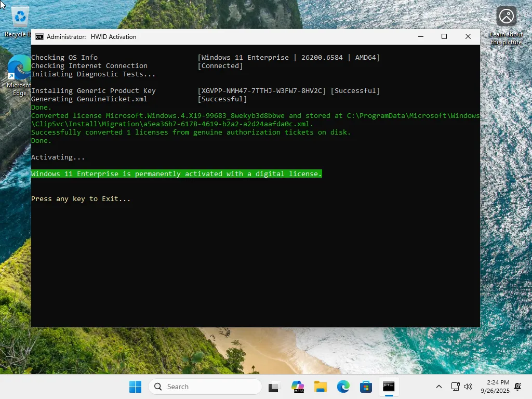Click the Learn about this picture icon
The image size is (532, 399).
tap(506, 26)
